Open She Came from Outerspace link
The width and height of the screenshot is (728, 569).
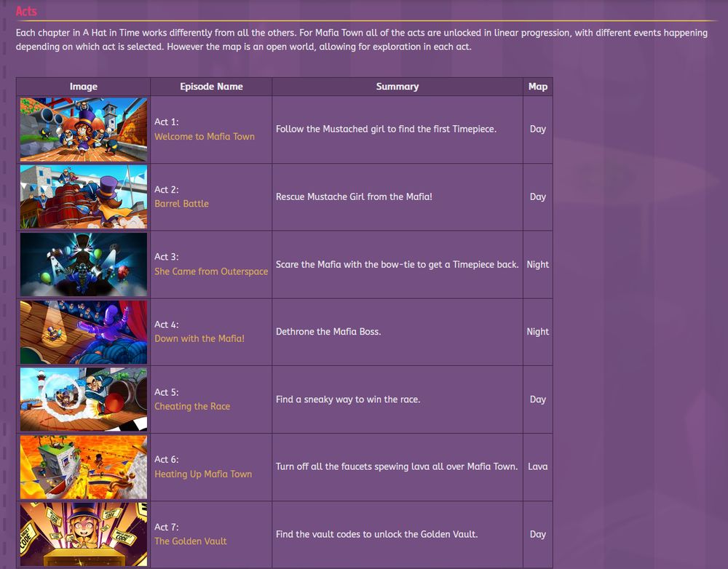coord(211,271)
